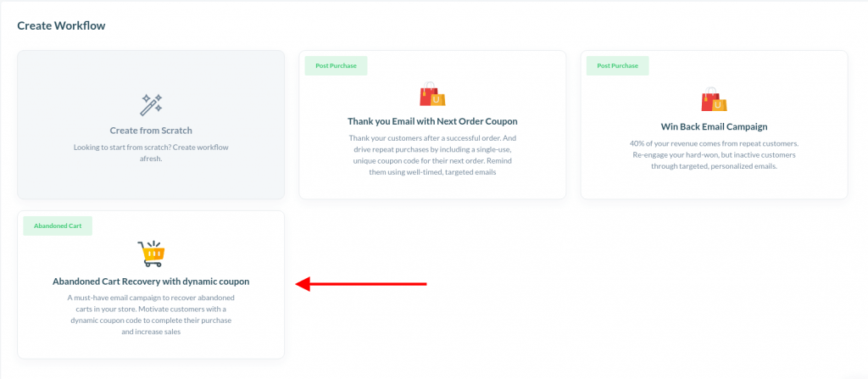The image size is (868, 379).
Task: Click the Post Purchase tag on Win Back card
Action: (618, 65)
